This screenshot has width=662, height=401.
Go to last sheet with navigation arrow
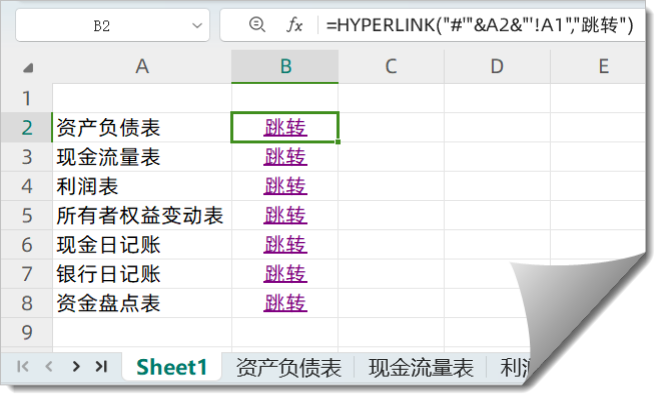[x=101, y=366]
